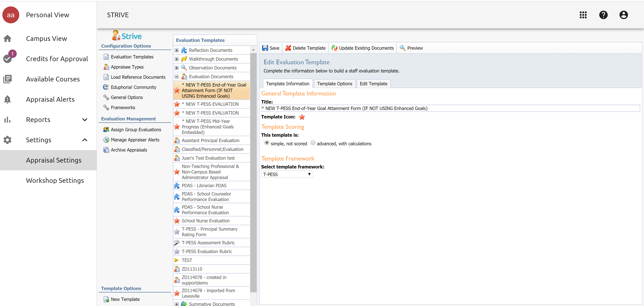
Task: Expand the Summative Documents tree node
Action: pos(176,304)
